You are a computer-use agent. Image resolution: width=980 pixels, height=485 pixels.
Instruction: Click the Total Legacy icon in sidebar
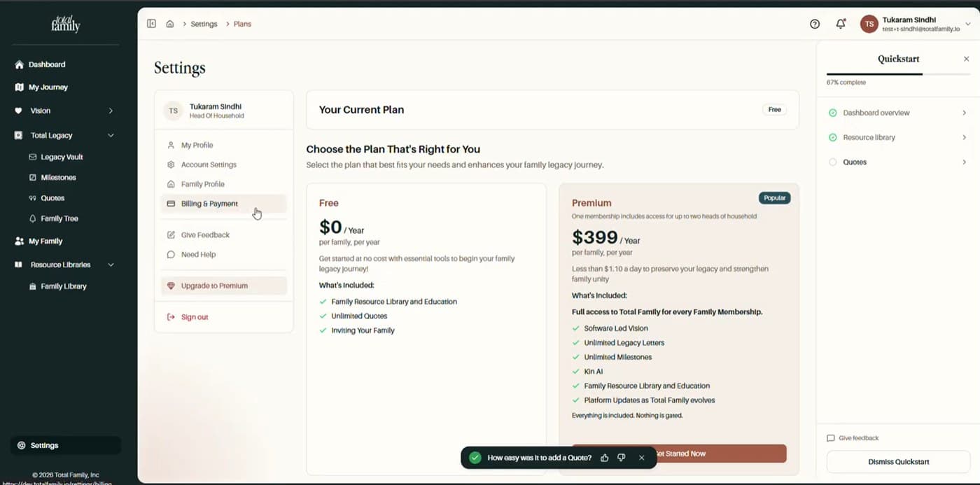[19, 136]
